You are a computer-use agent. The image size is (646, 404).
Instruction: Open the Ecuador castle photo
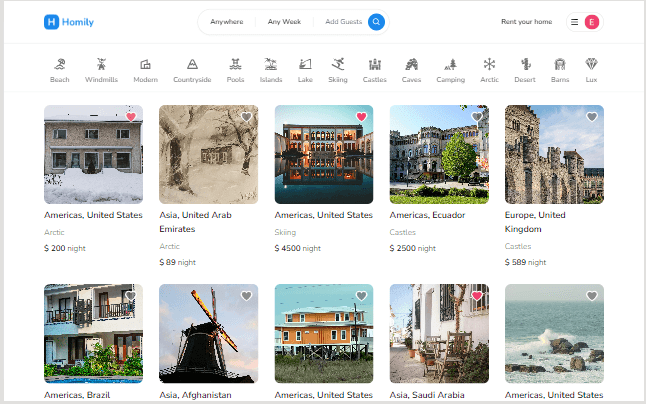click(x=439, y=154)
